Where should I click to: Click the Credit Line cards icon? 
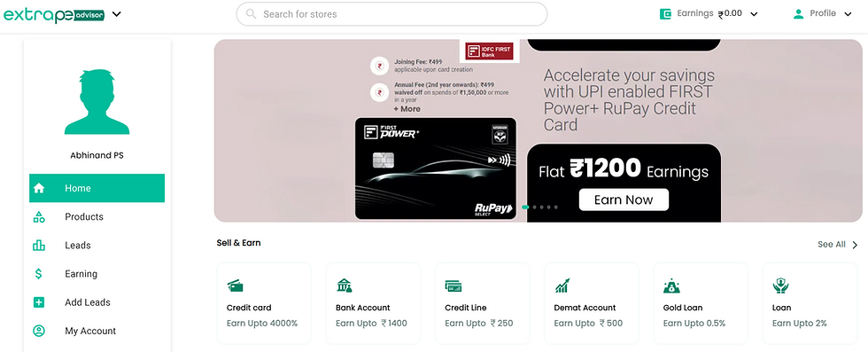point(453,286)
